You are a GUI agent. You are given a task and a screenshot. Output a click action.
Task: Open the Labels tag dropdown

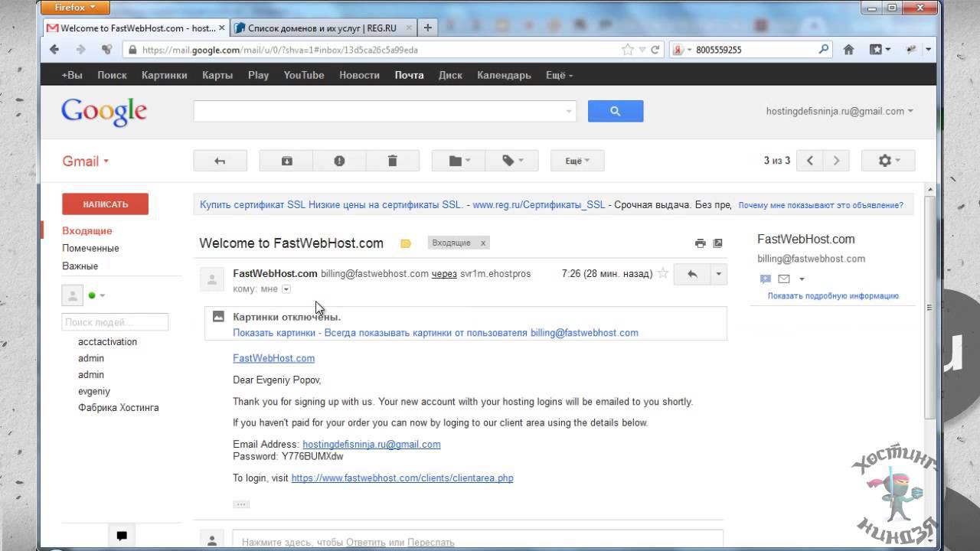pyautogui.click(x=512, y=161)
